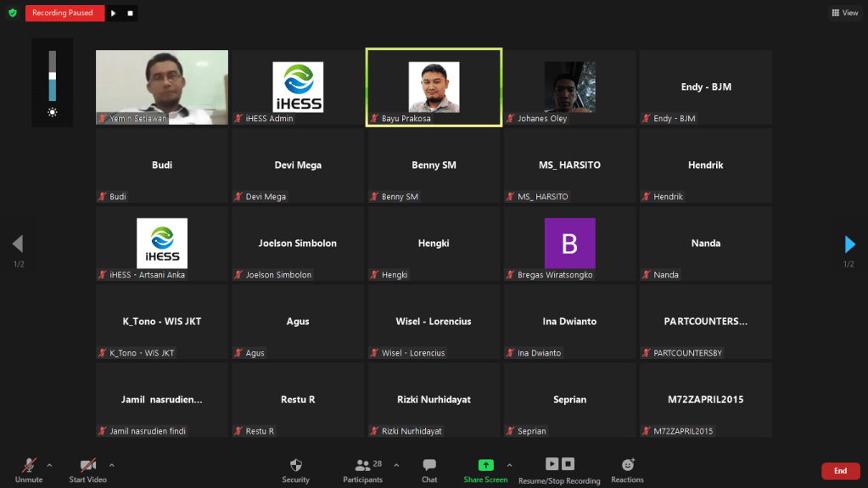Screen dimensions: 868x488
Task: Click the green Share Screen icon
Action: point(485,465)
